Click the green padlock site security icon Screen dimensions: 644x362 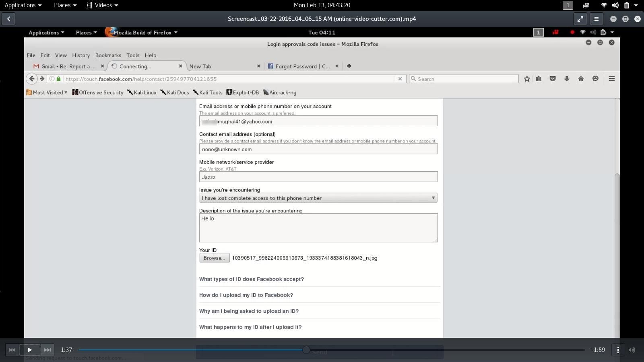pos(59,79)
